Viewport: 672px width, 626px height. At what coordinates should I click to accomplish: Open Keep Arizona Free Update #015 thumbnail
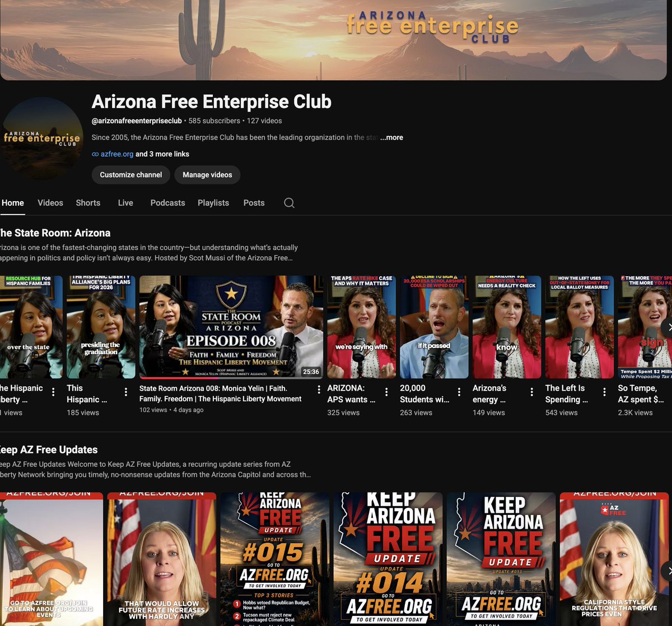[x=275, y=559]
